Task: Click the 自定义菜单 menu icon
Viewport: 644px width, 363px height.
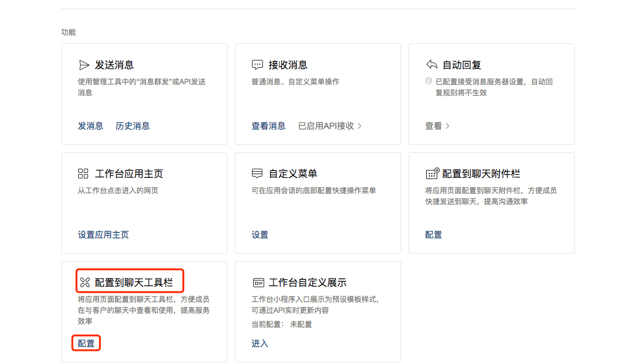Action: tap(257, 174)
